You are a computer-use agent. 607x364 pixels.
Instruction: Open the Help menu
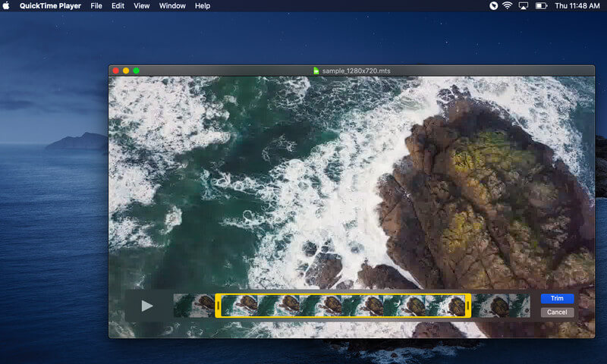[x=203, y=6]
